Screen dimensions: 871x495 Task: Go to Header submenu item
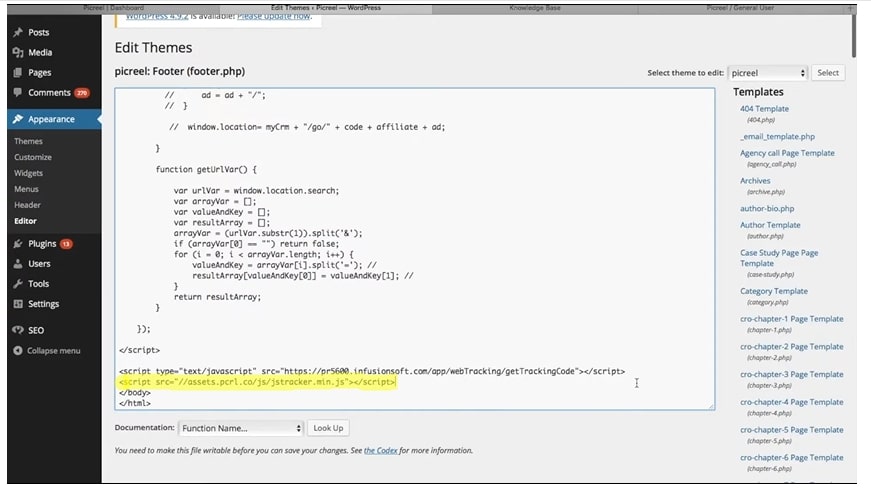point(27,205)
